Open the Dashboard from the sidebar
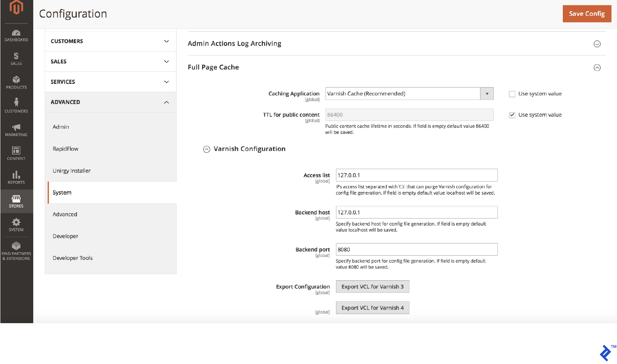Screen dimensions: 617x364 coord(16,36)
